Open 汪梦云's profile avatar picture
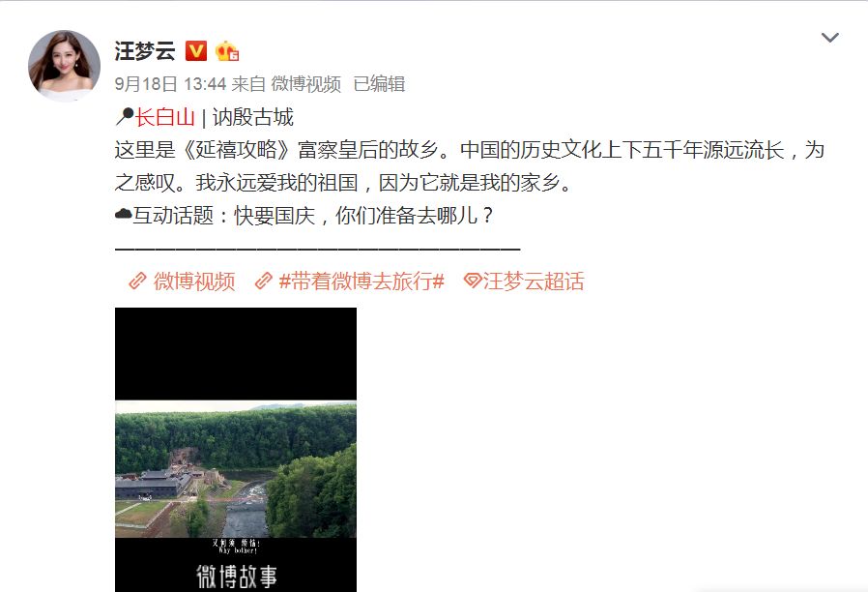The width and height of the screenshot is (868, 592). [64, 66]
